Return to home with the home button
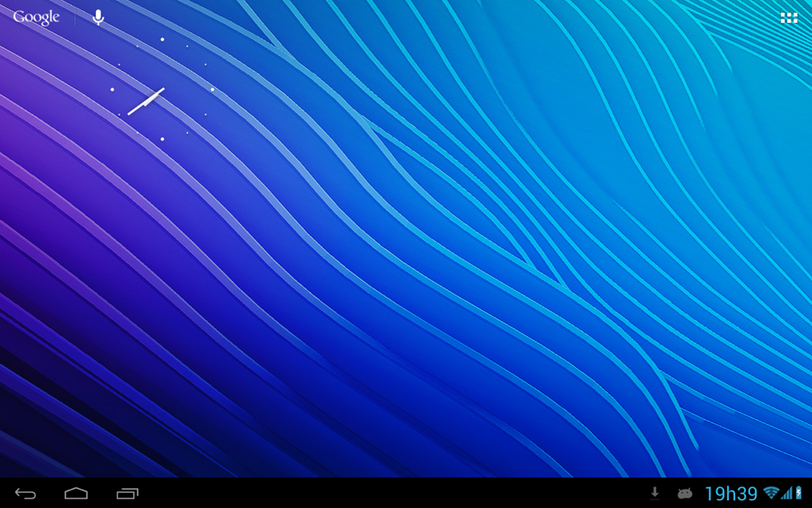The image size is (812, 508). coord(76,494)
